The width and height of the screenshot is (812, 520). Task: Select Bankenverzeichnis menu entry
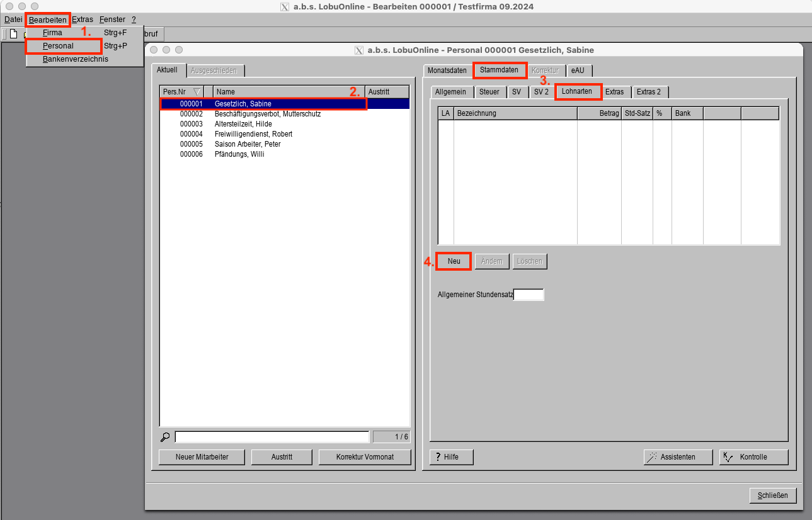[x=76, y=59]
